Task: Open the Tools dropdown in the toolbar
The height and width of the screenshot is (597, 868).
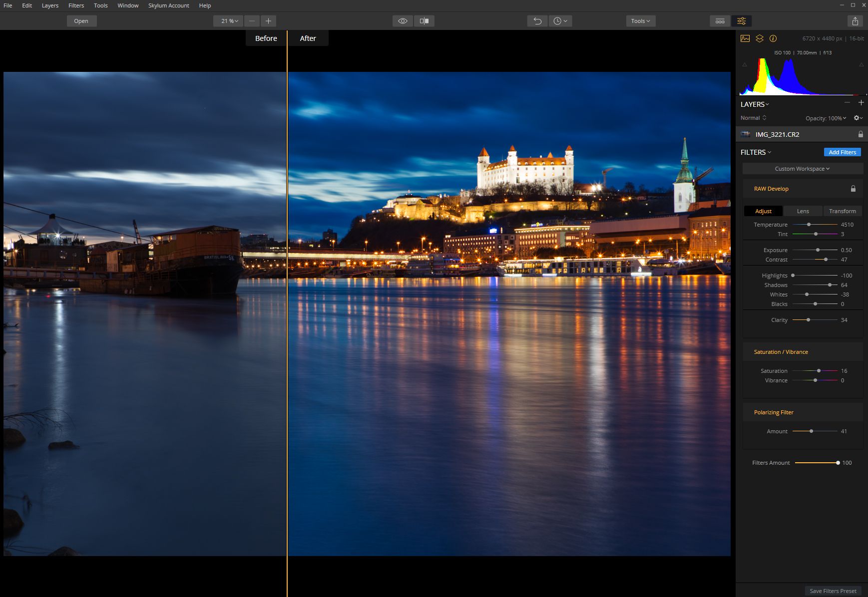Action: [x=641, y=21]
